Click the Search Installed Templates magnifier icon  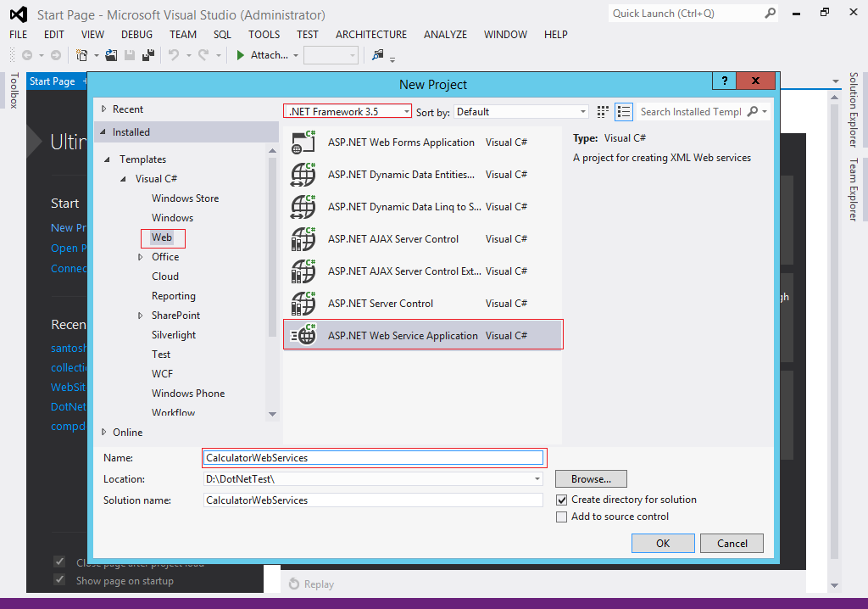pyautogui.click(x=753, y=111)
